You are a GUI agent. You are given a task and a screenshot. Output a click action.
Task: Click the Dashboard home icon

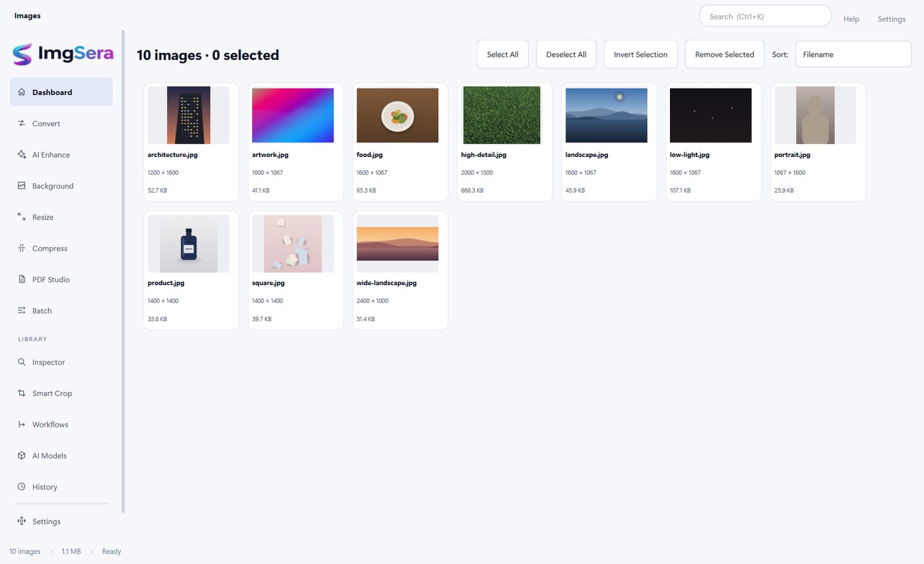(21, 92)
